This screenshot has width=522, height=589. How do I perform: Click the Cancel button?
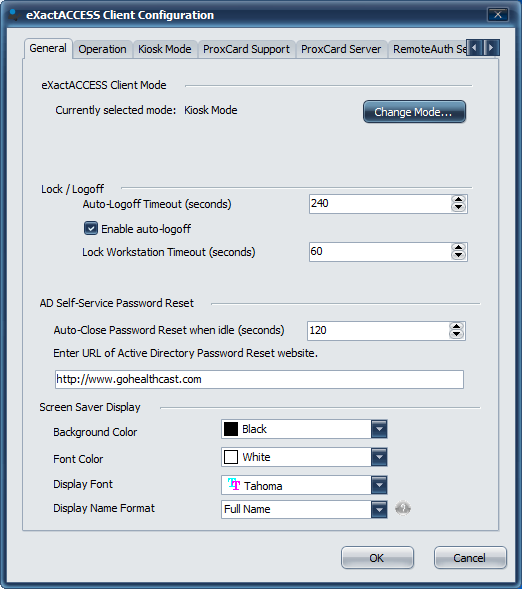point(470,558)
